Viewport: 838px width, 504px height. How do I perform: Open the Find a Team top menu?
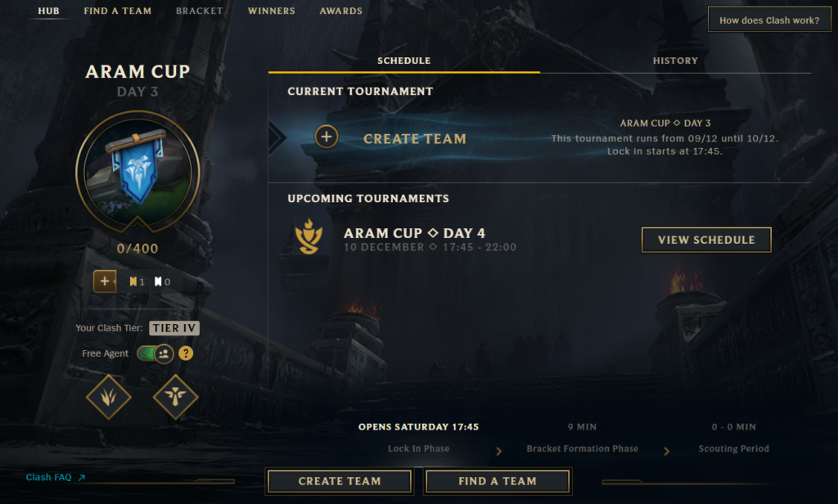(x=118, y=11)
